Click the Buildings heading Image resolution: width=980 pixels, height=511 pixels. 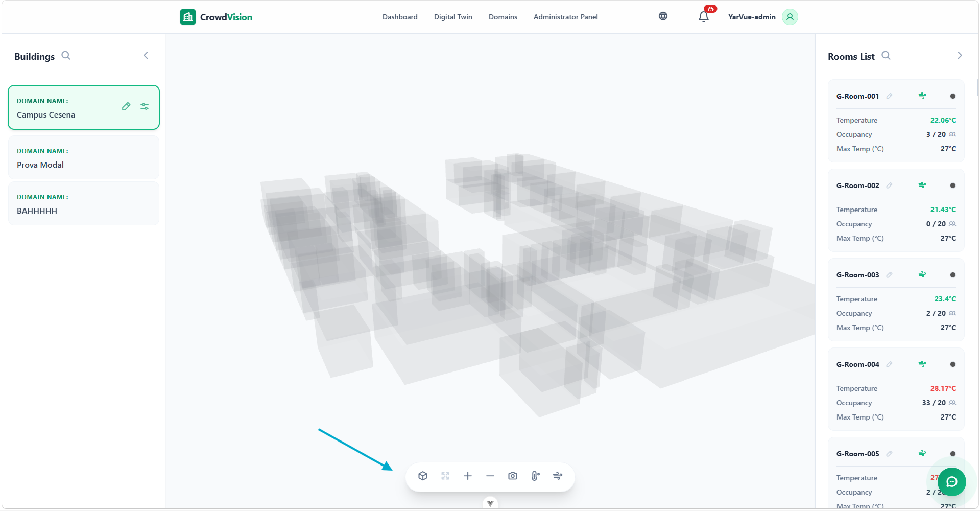pyautogui.click(x=34, y=57)
